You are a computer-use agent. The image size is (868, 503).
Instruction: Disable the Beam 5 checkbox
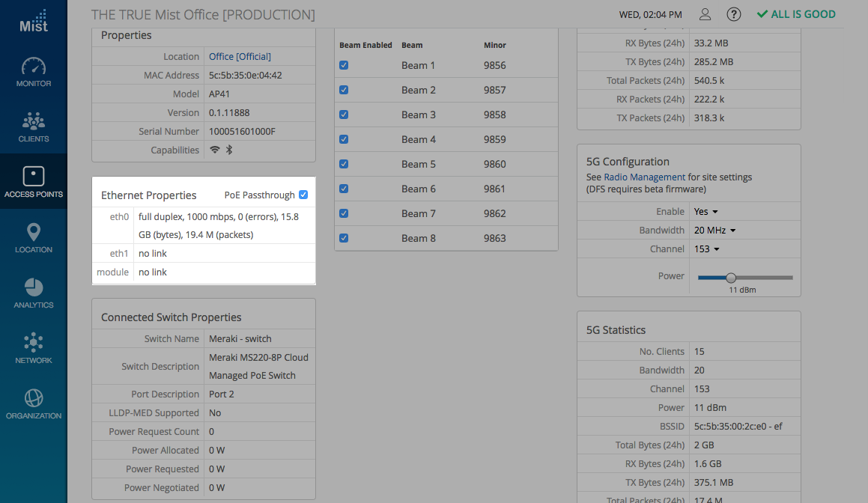tap(344, 164)
